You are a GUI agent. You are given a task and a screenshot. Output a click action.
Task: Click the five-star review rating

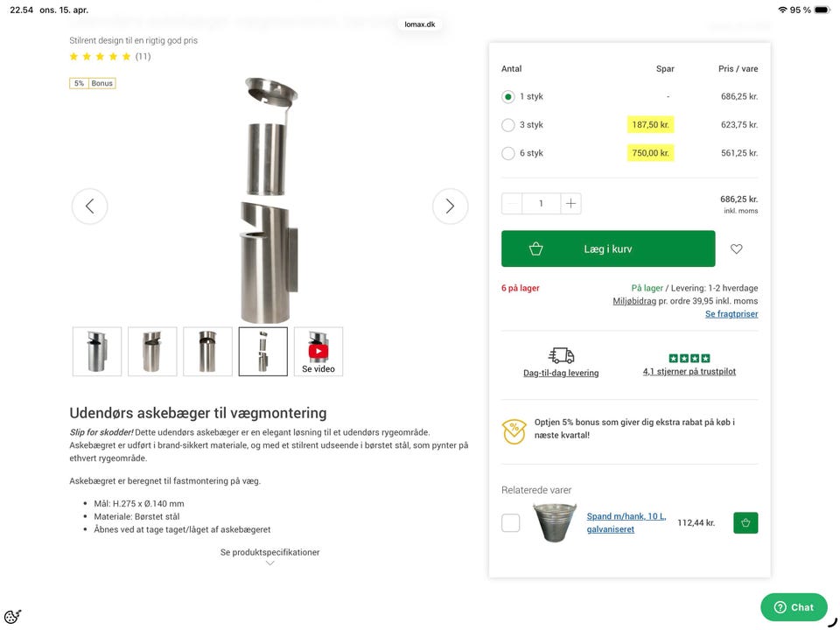(x=101, y=57)
